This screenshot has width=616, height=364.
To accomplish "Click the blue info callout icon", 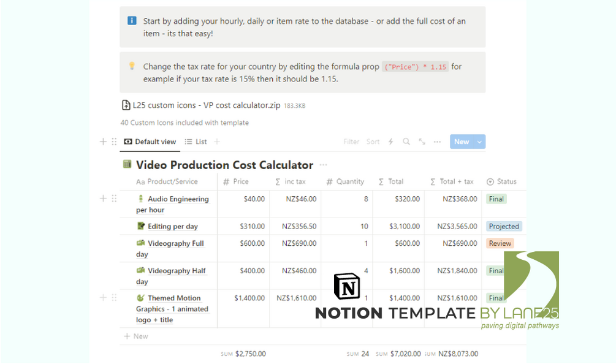I will coord(132,20).
